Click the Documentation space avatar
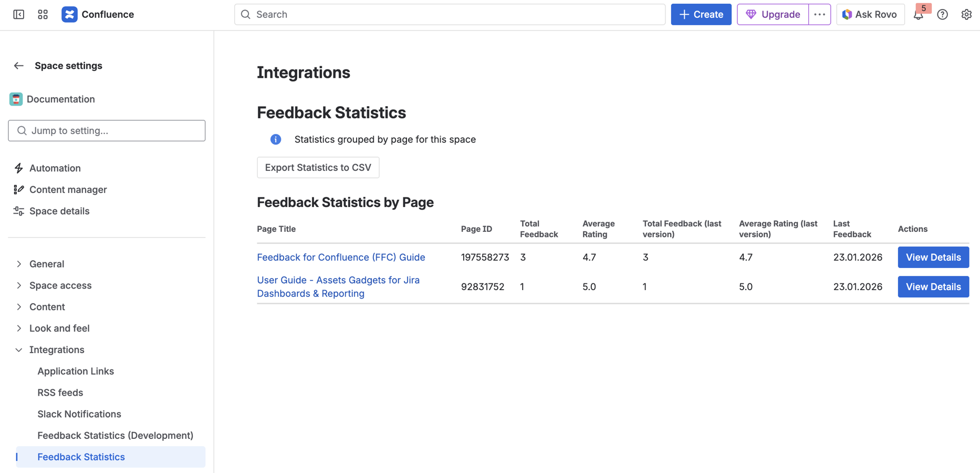The height and width of the screenshot is (473, 980). tap(16, 99)
